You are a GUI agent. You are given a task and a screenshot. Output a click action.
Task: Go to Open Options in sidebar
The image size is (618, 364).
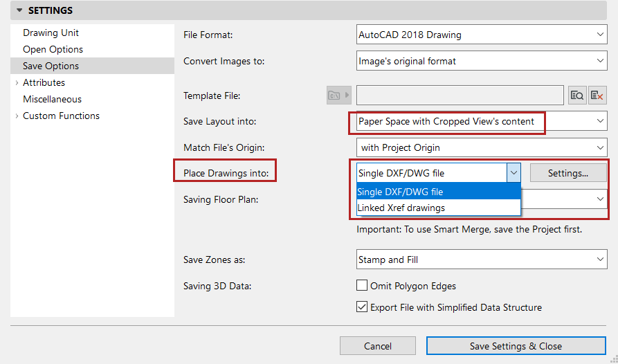[x=53, y=50]
